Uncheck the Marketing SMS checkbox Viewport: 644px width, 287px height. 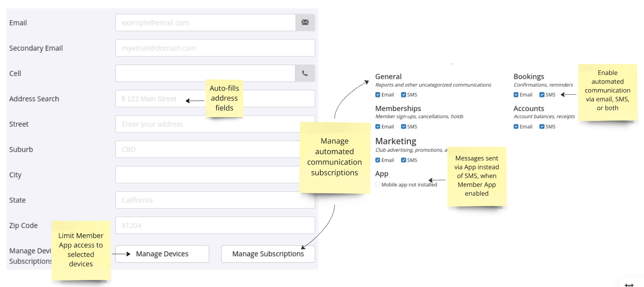point(404,160)
